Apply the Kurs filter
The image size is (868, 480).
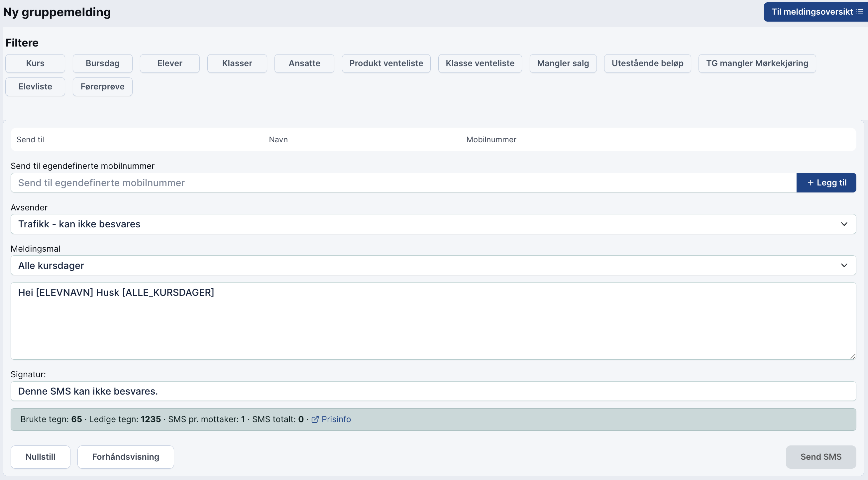[x=35, y=63]
